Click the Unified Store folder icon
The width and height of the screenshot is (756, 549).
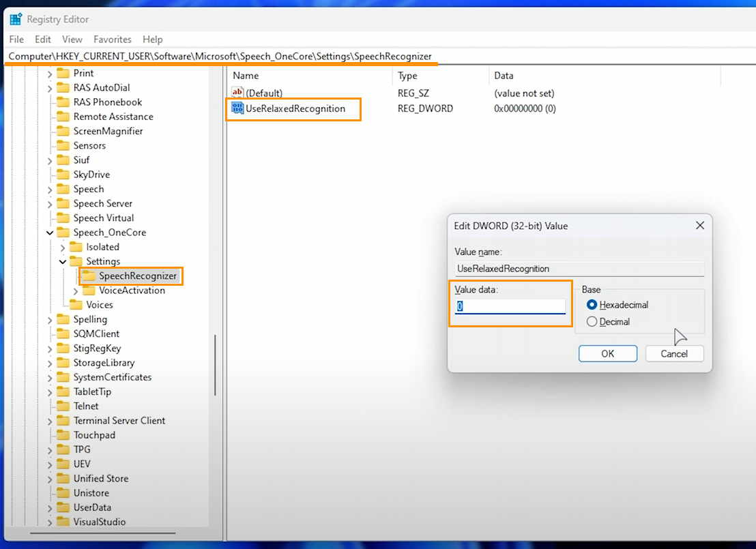click(63, 478)
